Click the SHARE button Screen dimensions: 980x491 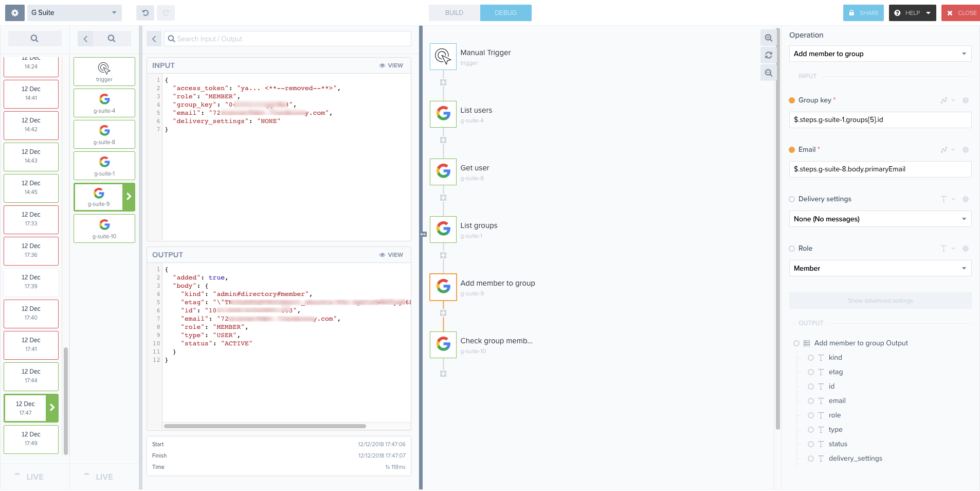(x=863, y=12)
